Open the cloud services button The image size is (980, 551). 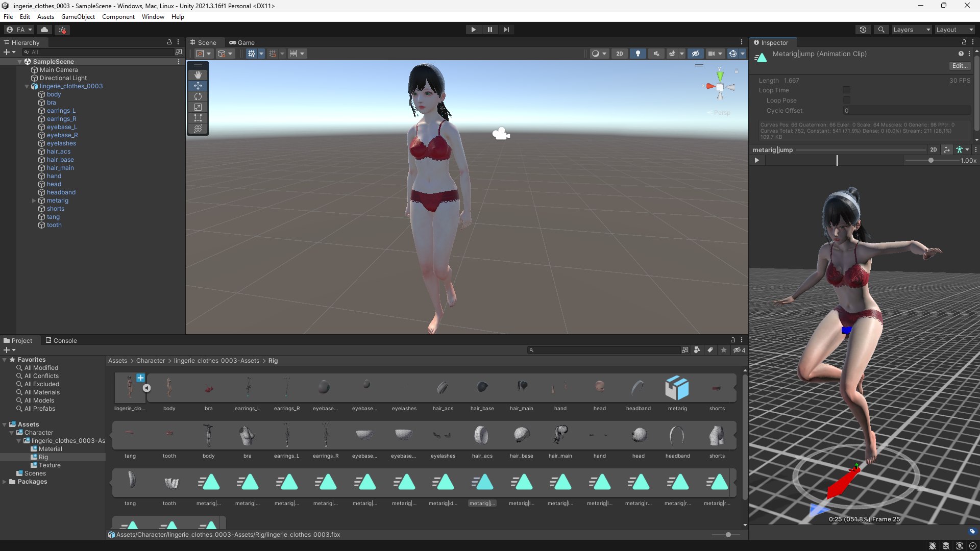pyautogui.click(x=44, y=30)
